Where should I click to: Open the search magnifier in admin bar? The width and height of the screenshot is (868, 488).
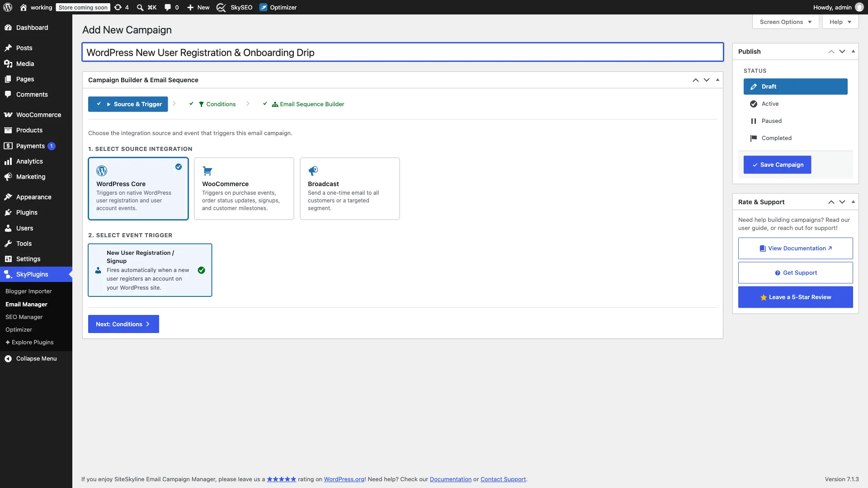click(x=140, y=7)
